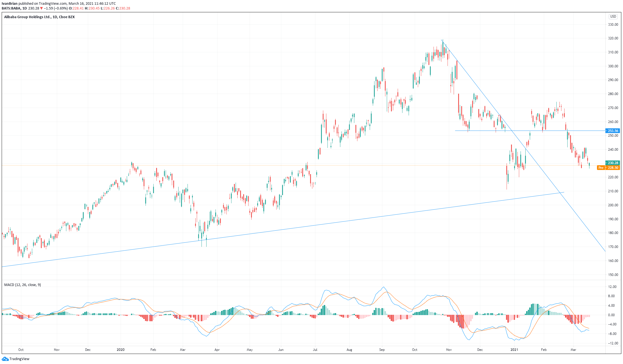Click the 2021 label on time axis
The image size is (623, 364).
pyautogui.click(x=514, y=349)
